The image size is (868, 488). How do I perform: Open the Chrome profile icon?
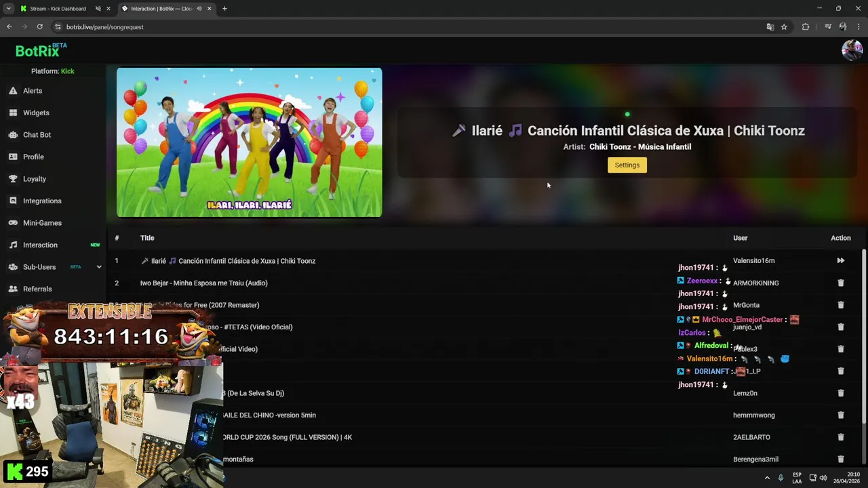(x=843, y=27)
